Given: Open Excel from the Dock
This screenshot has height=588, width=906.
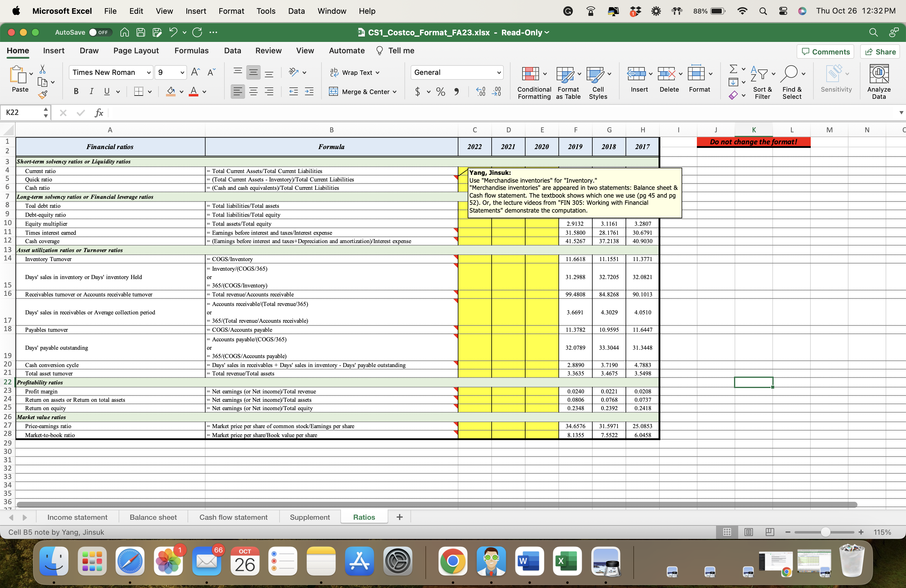Looking at the screenshot, I should point(567,561).
